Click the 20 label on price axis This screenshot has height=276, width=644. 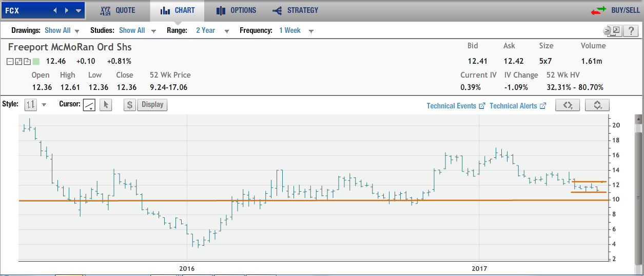tap(616, 125)
